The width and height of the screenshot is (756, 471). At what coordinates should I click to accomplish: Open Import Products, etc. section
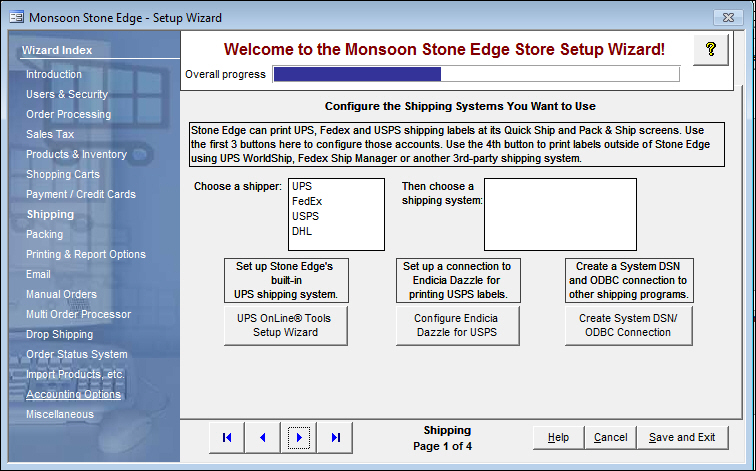[x=75, y=374]
